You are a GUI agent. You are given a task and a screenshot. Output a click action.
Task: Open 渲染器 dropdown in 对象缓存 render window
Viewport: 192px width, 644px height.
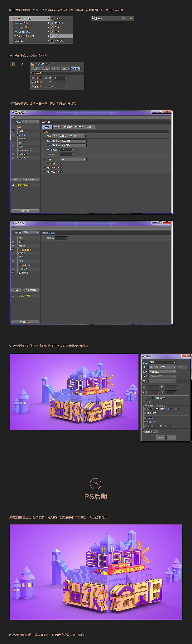click(x=31, y=233)
